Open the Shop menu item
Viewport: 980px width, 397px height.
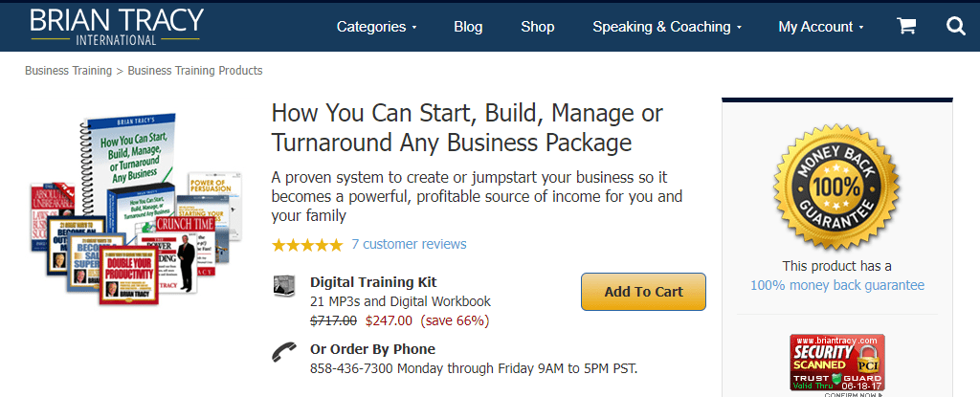coord(538,27)
